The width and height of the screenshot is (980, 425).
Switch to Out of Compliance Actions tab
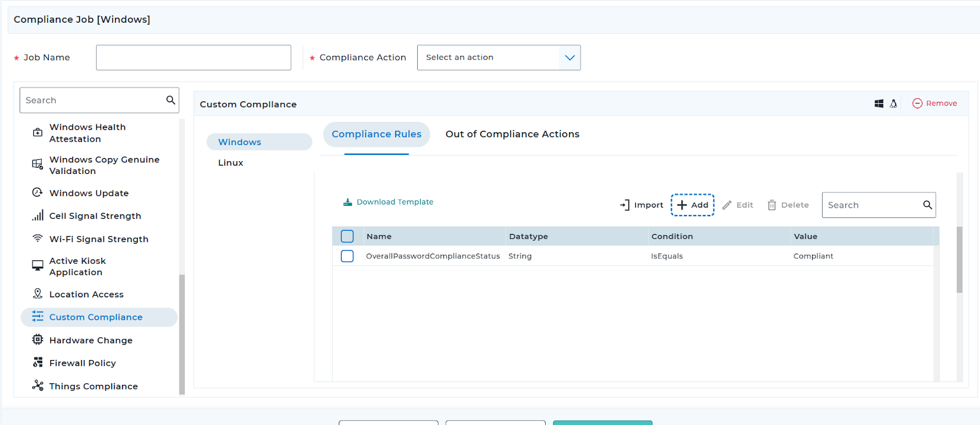click(512, 134)
